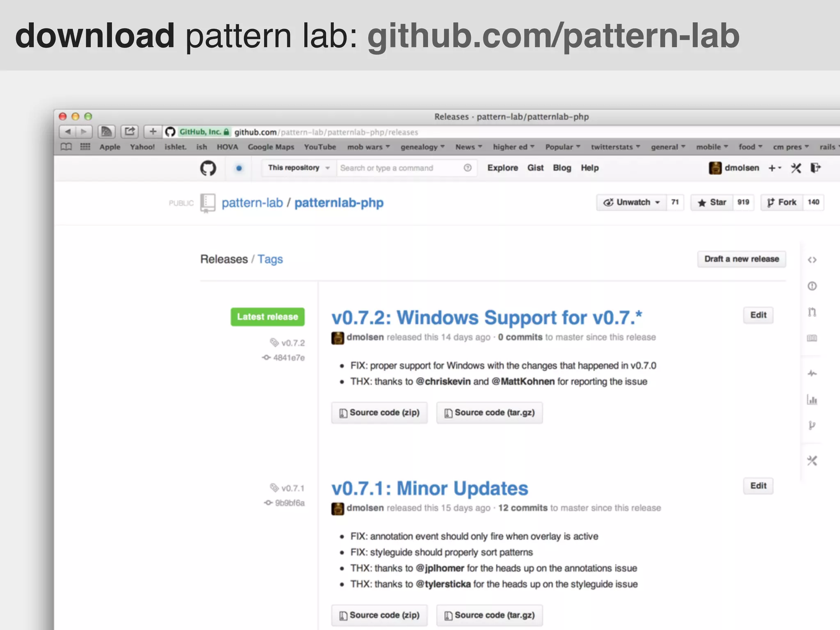Open Explore in the top navigation
The width and height of the screenshot is (840, 630).
point(502,168)
